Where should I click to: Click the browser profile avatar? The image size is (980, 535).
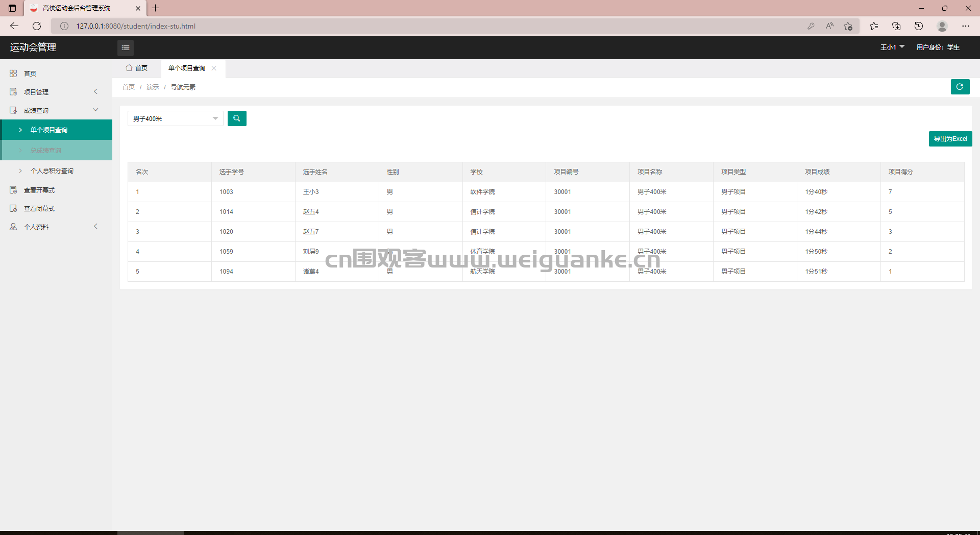pos(942,26)
